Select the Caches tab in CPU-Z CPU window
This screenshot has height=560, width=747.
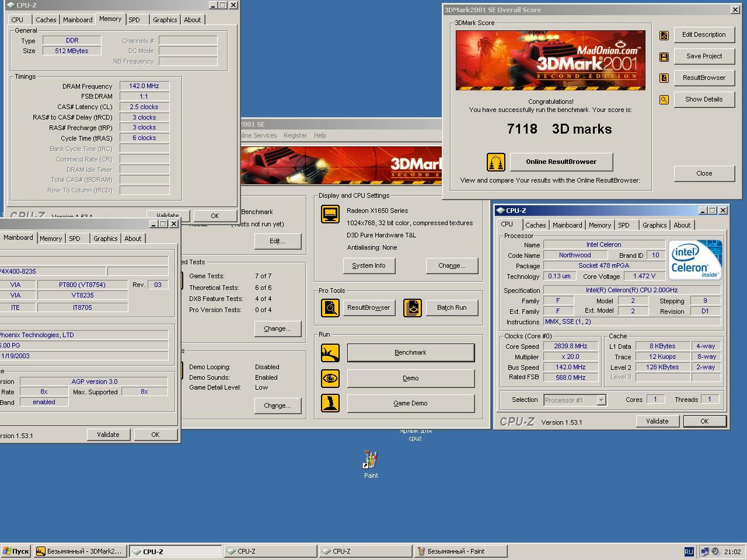coord(535,225)
